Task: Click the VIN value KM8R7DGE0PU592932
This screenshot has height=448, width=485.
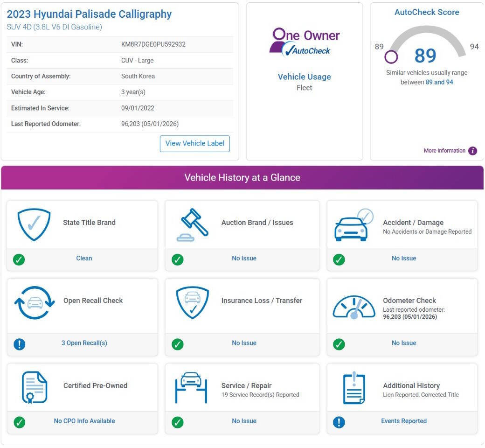Action: [x=153, y=44]
